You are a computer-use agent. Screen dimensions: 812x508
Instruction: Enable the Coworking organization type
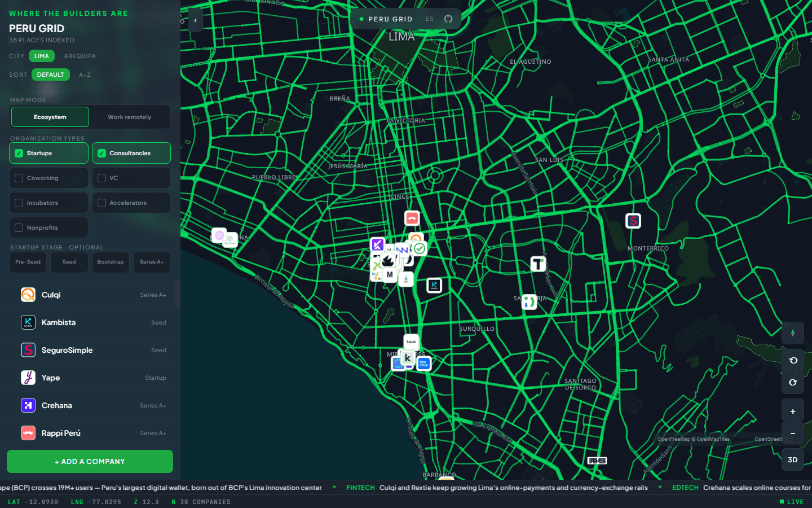tap(48, 178)
